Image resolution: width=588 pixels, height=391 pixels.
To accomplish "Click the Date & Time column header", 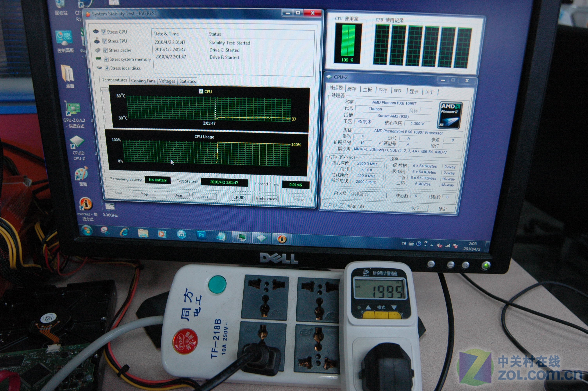I will point(166,34).
